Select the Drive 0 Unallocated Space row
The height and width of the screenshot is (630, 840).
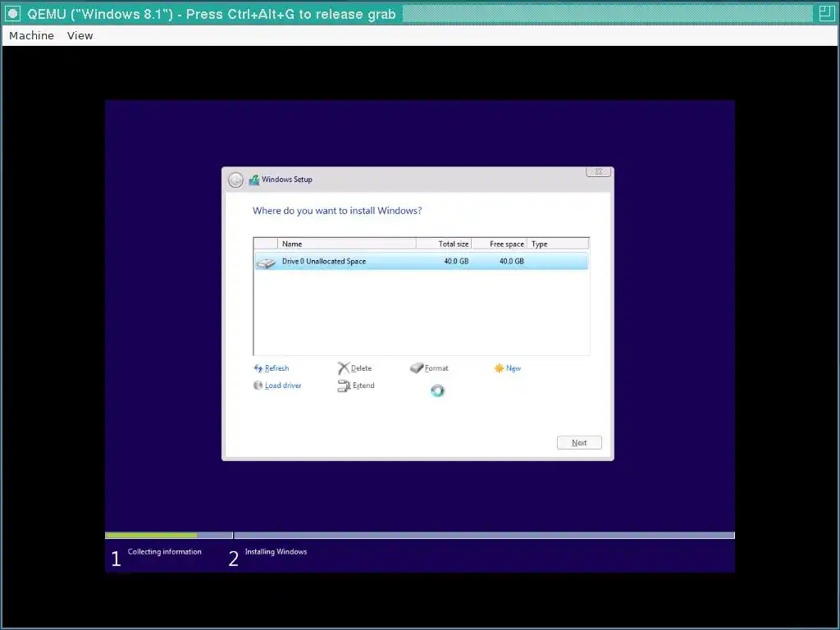[x=422, y=262]
